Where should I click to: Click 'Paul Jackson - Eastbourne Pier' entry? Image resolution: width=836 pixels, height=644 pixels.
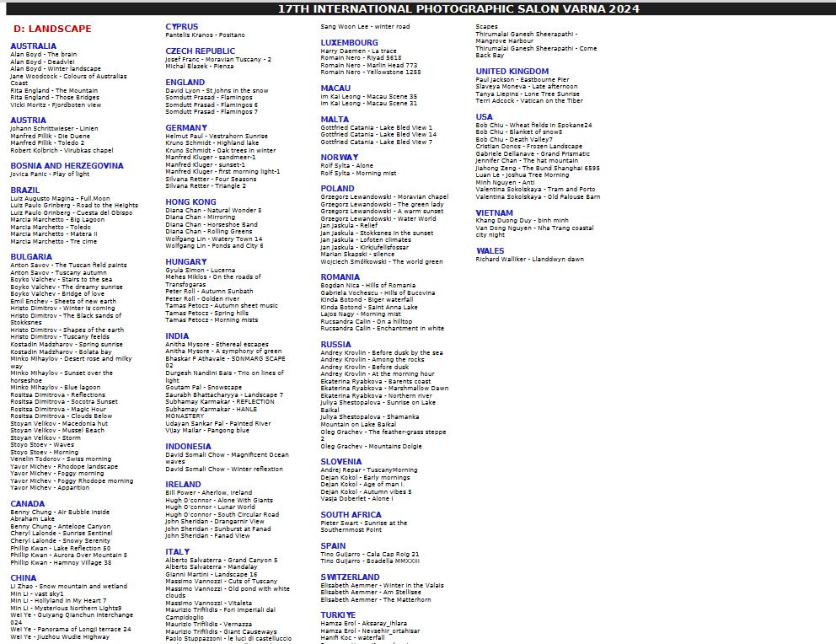(522, 80)
